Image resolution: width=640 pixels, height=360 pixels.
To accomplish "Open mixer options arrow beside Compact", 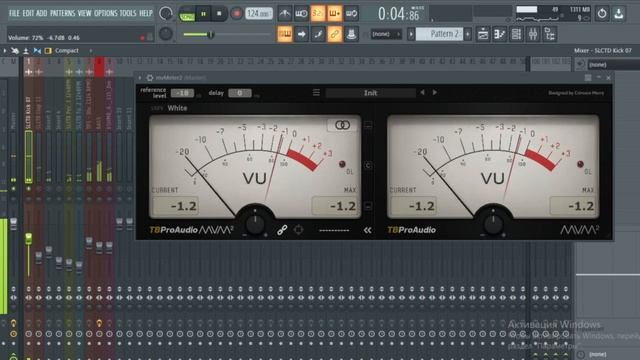I will click(91, 51).
